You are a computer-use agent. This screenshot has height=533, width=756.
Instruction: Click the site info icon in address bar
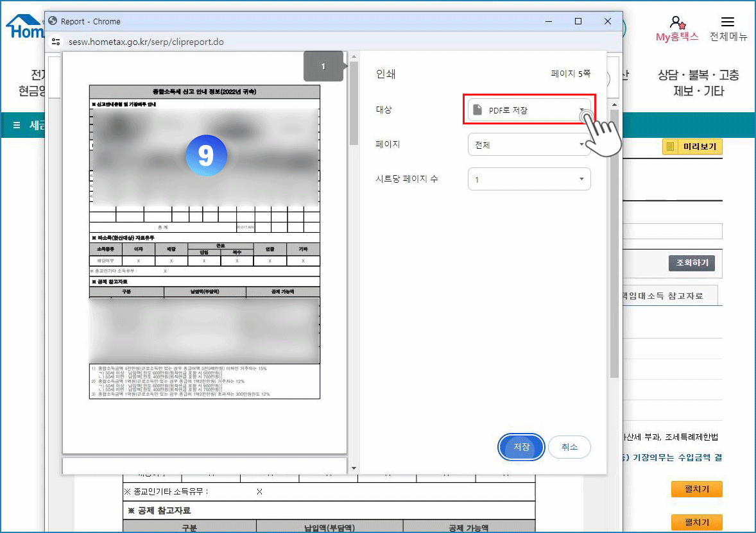click(56, 42)
